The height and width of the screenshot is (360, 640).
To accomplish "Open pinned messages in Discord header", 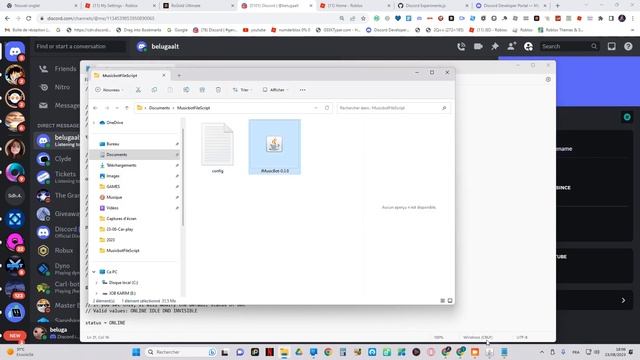I will click(495, 47).
